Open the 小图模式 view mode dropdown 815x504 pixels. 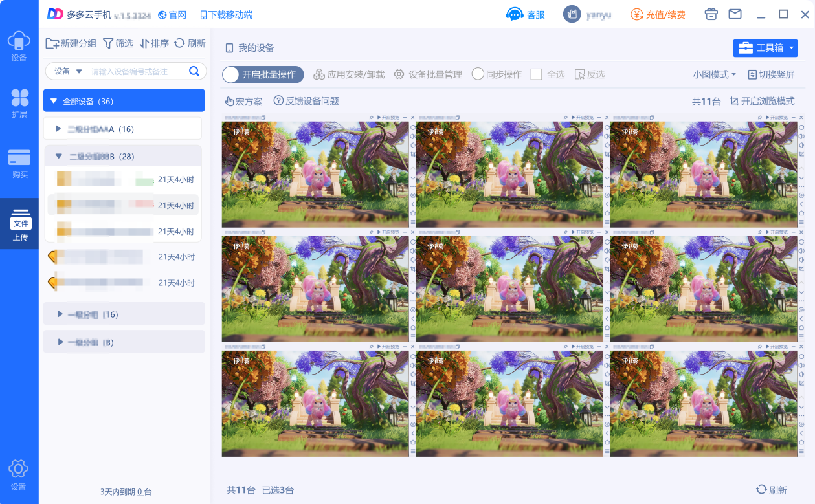(715, 74)
